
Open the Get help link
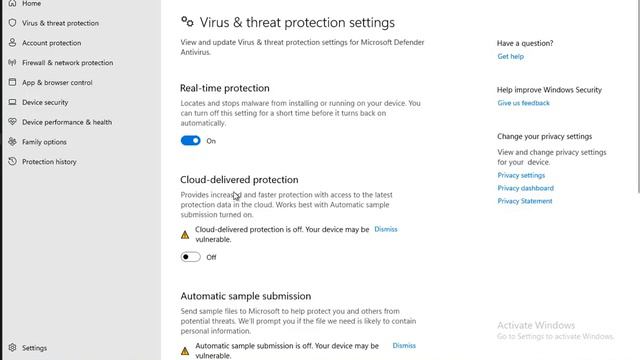(510, 56)
